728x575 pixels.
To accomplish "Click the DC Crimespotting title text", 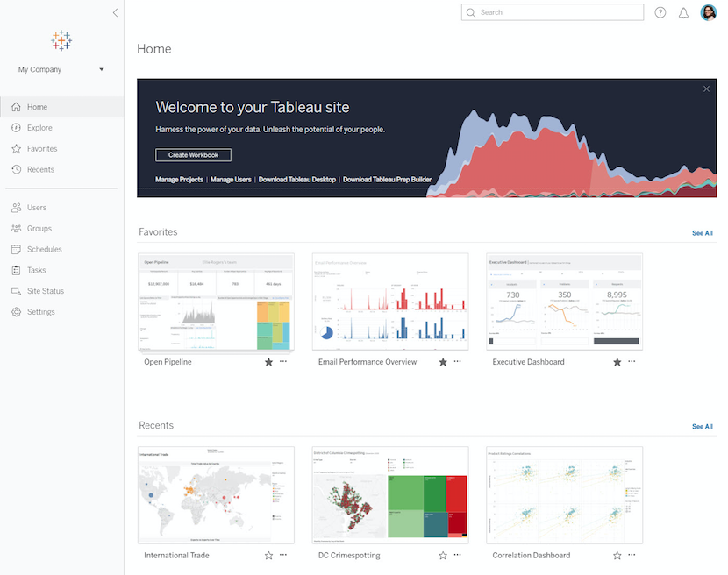I will coord(349,556).
